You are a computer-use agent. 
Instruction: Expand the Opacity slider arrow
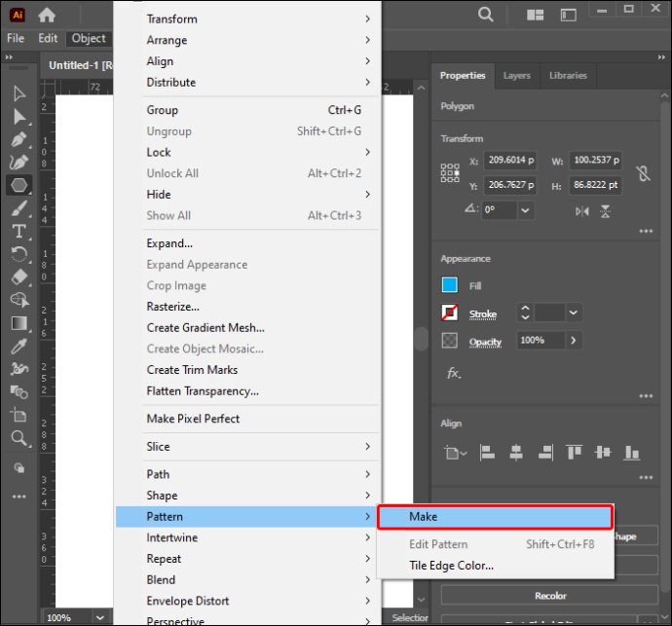pyautogui.click(x=574, y=341)
